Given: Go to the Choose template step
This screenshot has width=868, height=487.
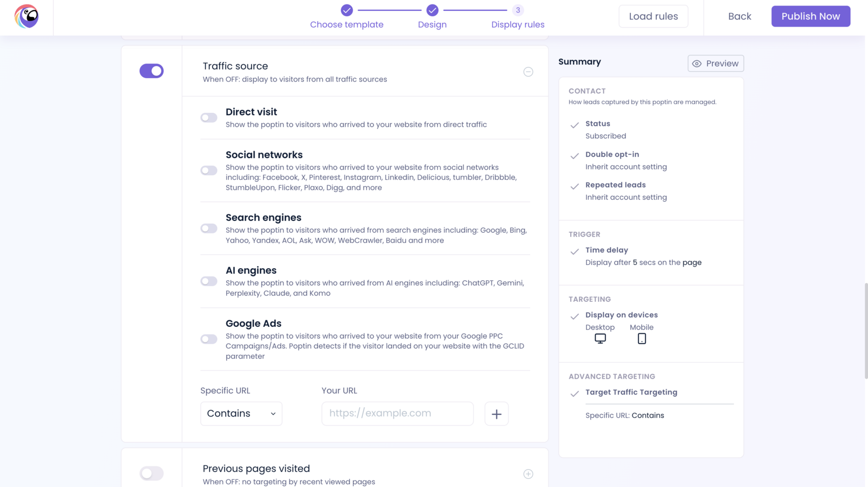Looking at the screenshot, I should coord(347,24).
